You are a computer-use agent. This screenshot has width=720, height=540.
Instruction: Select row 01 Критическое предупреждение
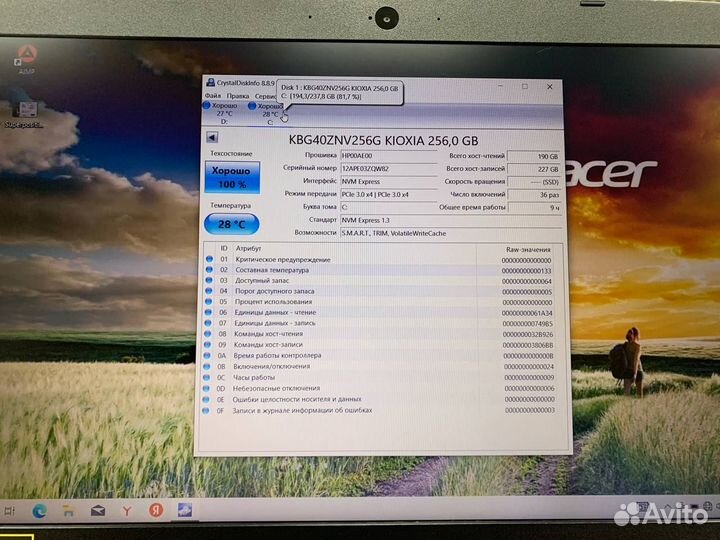click(379, 259)
